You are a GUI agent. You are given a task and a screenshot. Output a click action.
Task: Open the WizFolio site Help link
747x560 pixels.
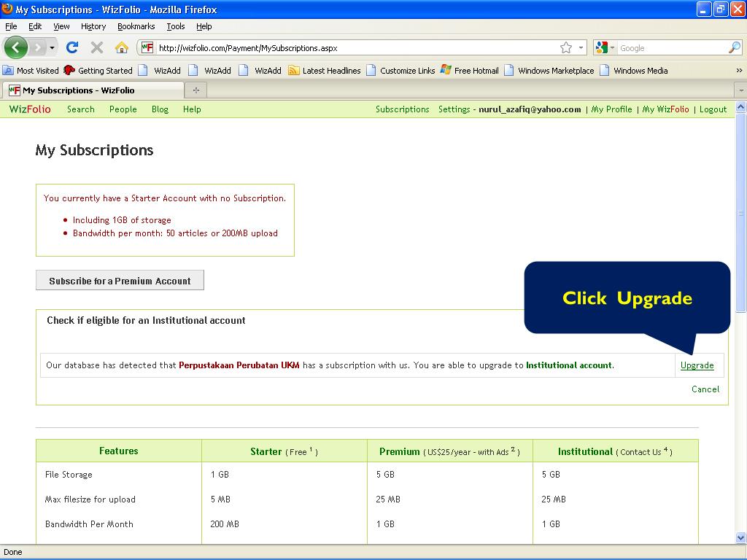click(x=192, y=109)
